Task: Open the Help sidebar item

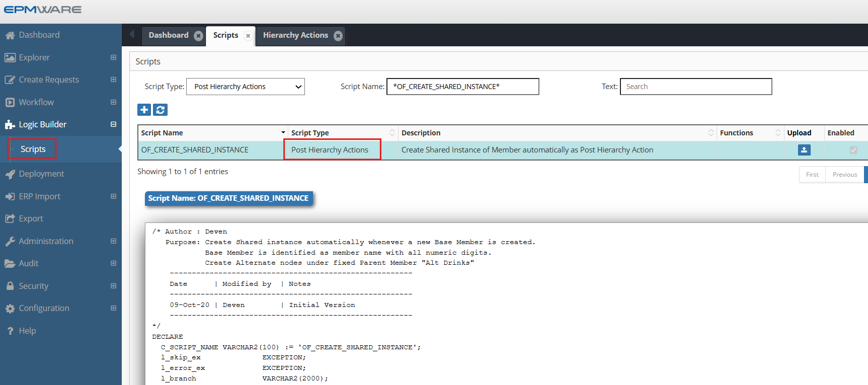Action: [x=27, y=331]
